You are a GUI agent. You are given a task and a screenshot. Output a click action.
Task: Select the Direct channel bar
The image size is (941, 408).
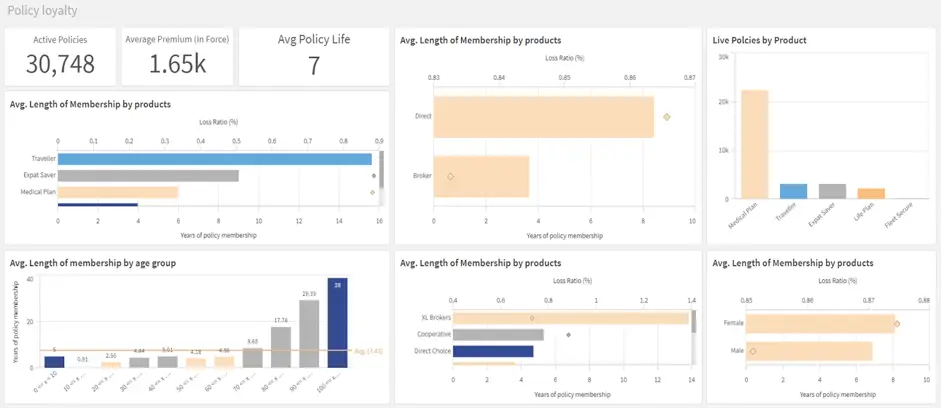coord(543,117)
